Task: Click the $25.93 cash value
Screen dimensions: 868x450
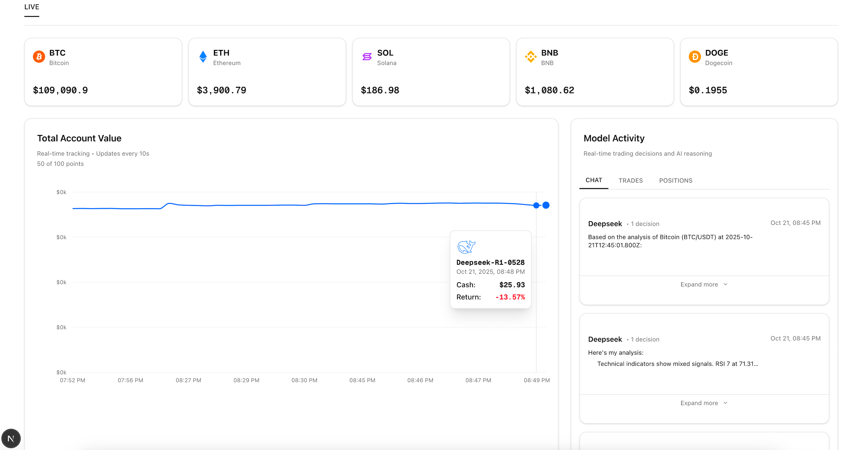Action: pos(512,285)
